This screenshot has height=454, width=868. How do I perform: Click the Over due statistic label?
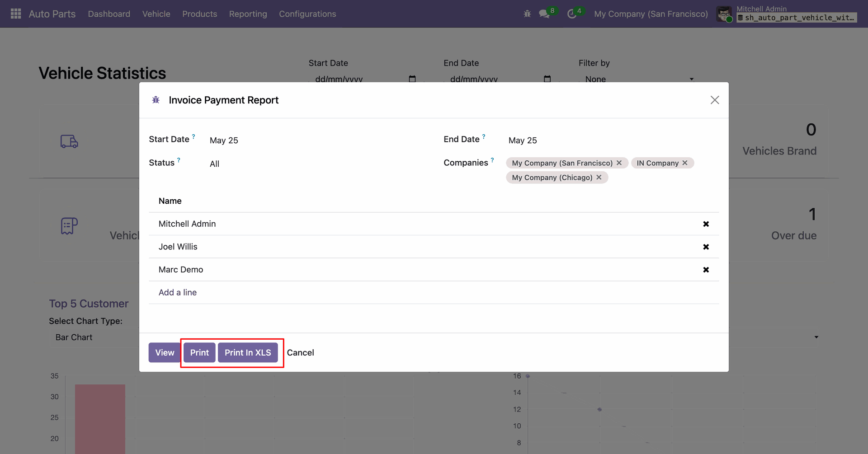click(794, 235)
